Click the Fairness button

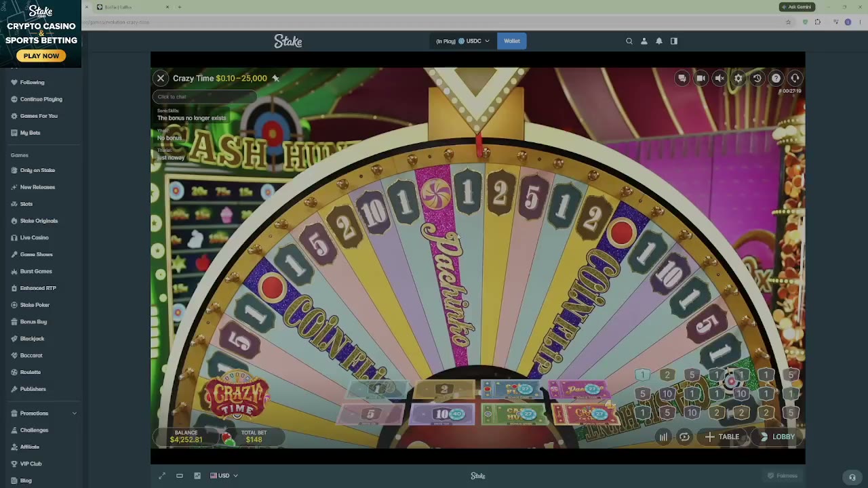pyautogui.click(x=783, y=476)
